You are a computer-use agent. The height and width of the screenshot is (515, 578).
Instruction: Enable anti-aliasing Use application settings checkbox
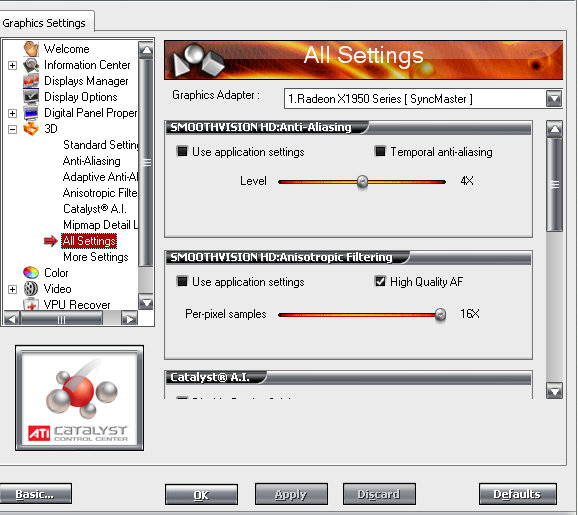(182, 152)
